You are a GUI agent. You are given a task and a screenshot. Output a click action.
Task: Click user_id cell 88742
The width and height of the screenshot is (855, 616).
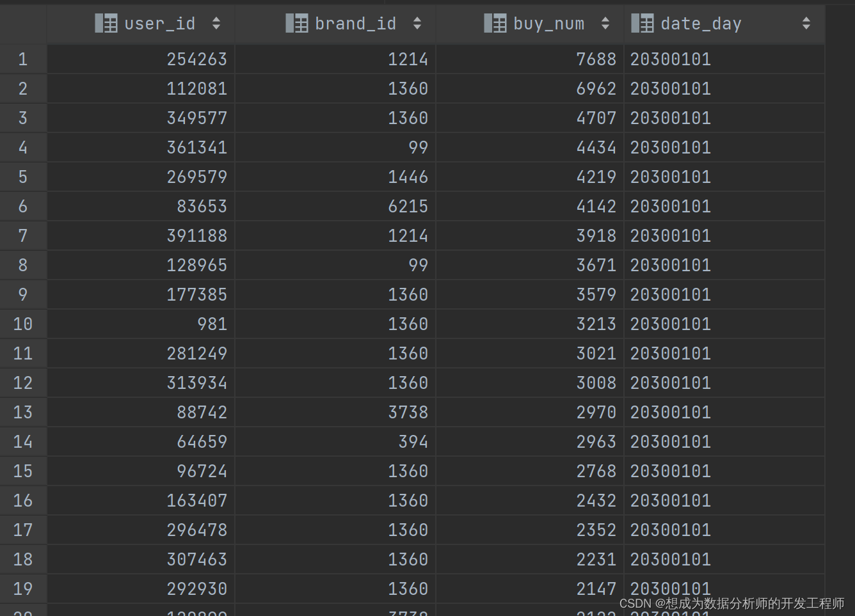(141, 413)
